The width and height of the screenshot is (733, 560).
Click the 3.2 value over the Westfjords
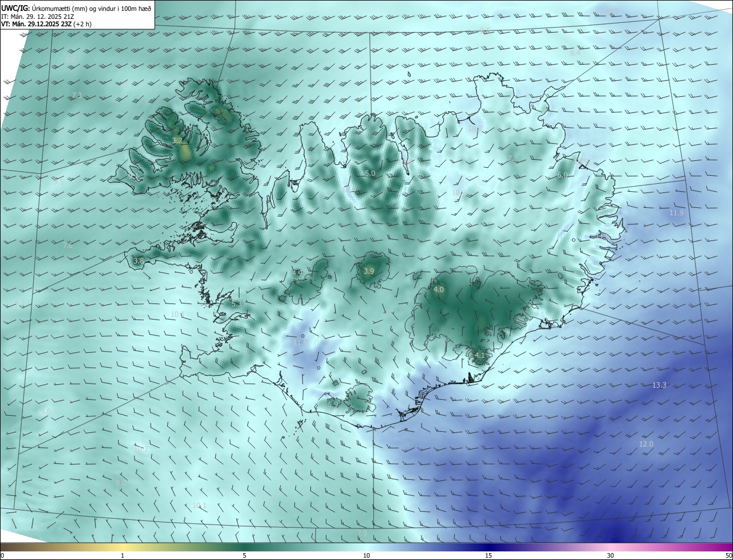tap(177, 140)
